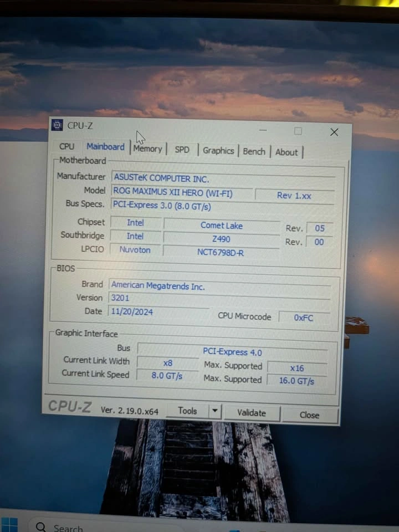The height and width of the screenshot is (532, 399).
Task: Select the Mainboard tab
Action: (x=105, y=146)
